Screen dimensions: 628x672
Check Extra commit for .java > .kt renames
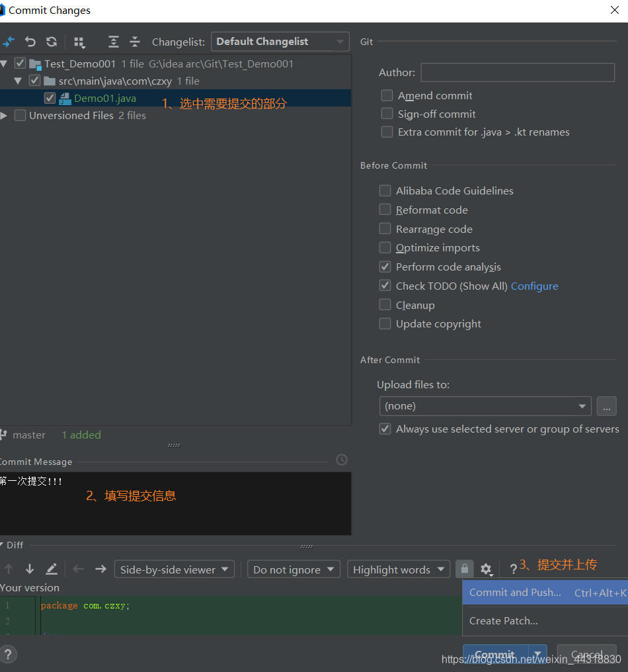pyautogui.click(x=387, y=132)
